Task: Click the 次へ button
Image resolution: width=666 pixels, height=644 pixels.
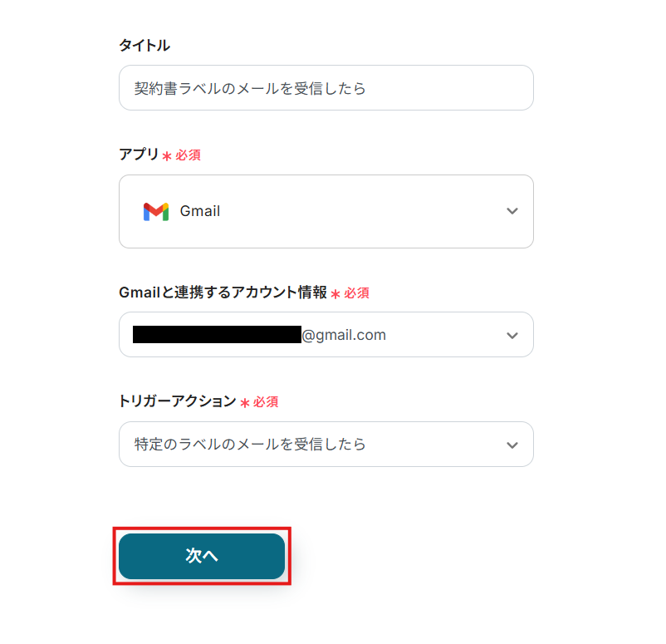Action: click(202, 556)
